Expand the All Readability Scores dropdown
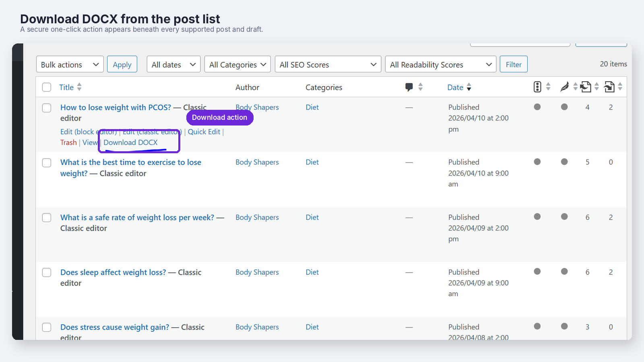The image size is (644, 362). coord(440,64)
